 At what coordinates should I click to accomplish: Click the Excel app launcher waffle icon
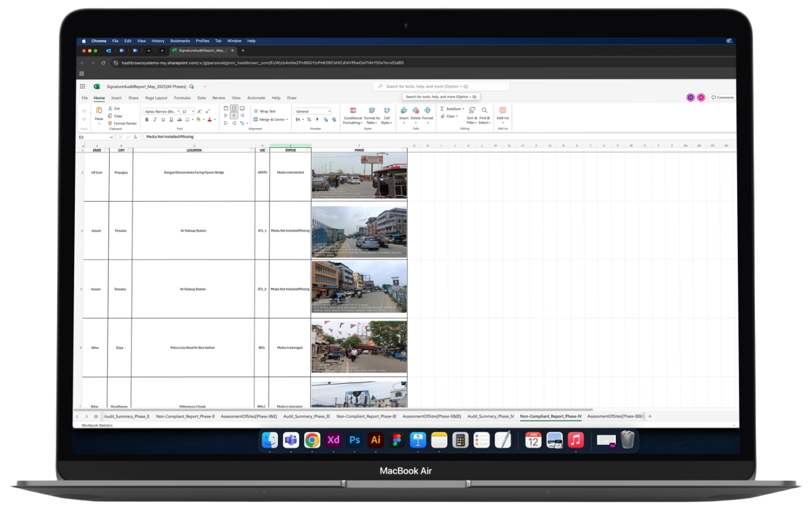[82, 86]
